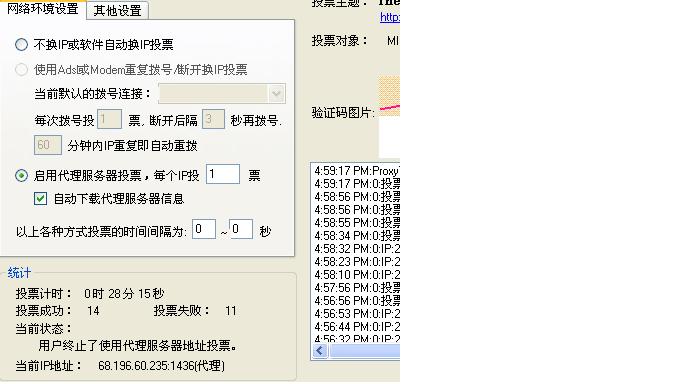
Task: Click the http link under 投票主题
Action: pos(390,17)
